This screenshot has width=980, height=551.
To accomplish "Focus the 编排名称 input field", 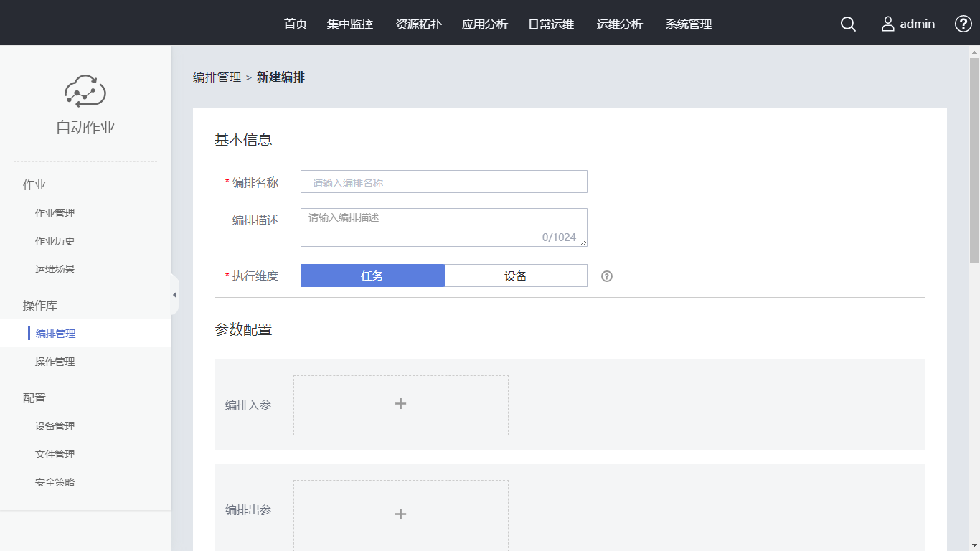I will (x=443, y=182).
